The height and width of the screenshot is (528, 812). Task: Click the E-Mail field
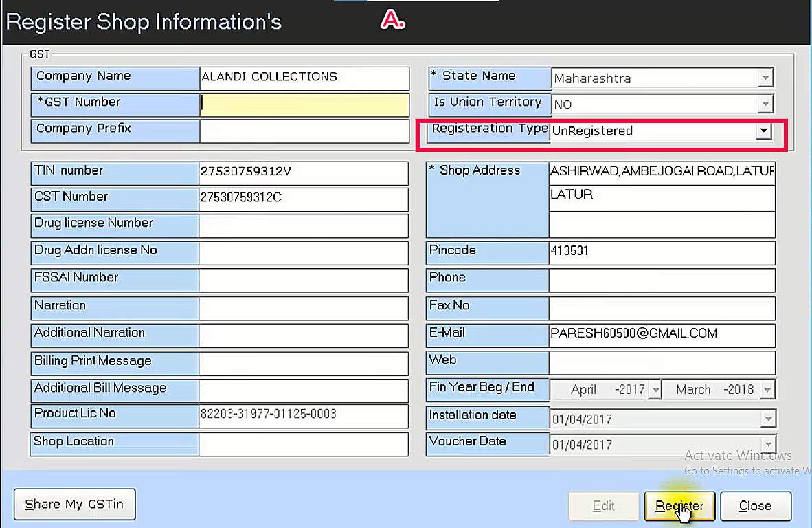pyautogui.click(x=662, y=335)
